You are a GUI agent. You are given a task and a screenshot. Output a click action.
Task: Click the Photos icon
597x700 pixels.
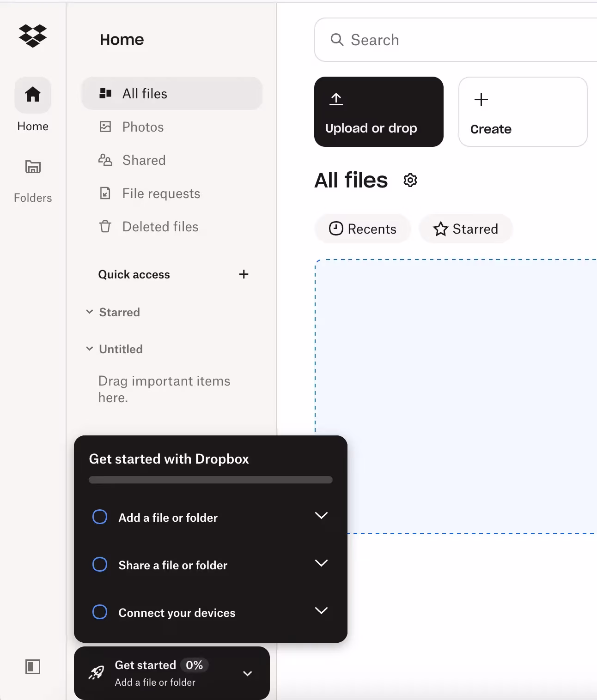(x=106, y=127)
